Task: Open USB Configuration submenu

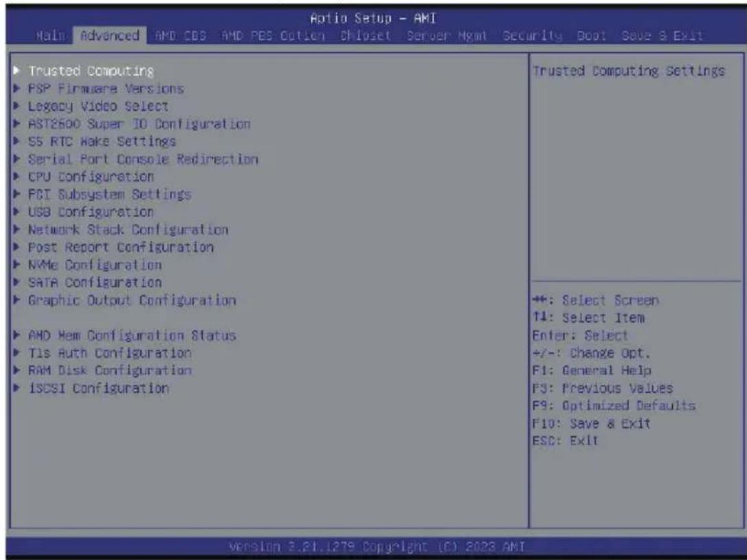Action: point(91,212)
